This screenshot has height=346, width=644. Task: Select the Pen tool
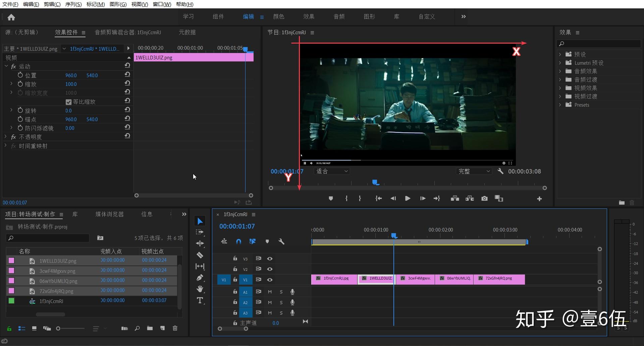[200, 278]
